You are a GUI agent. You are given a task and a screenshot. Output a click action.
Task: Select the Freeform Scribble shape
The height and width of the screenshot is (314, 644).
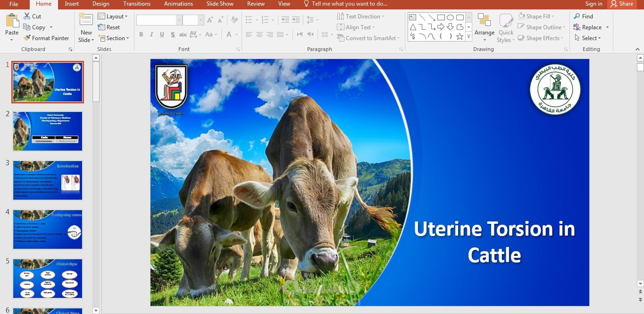click(x=413, y=36)
